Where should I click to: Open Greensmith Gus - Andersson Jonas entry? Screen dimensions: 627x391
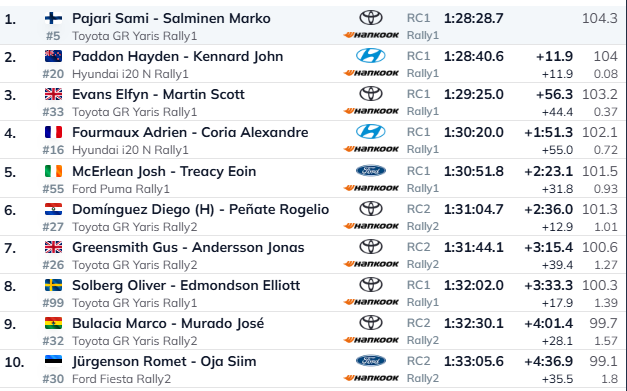(x=188, y=247)
